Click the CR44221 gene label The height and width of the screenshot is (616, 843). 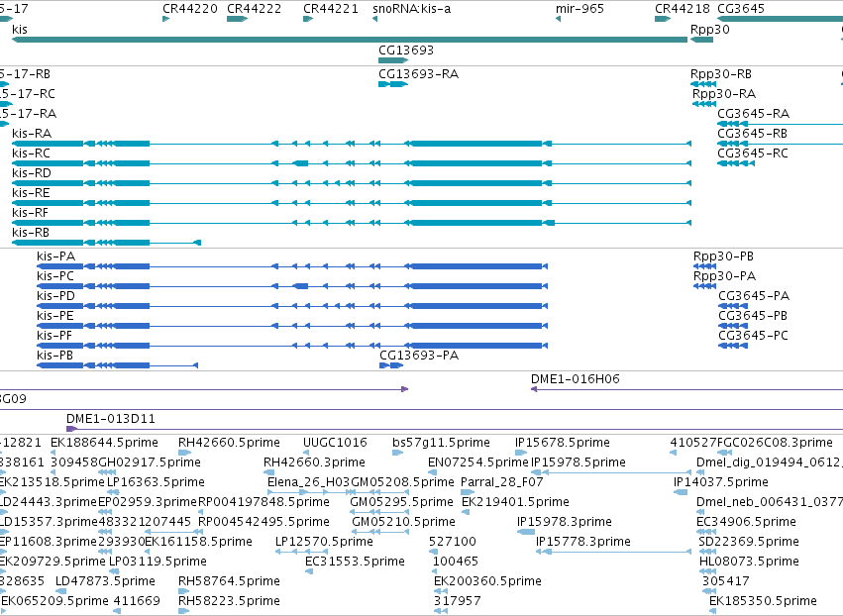331,9
